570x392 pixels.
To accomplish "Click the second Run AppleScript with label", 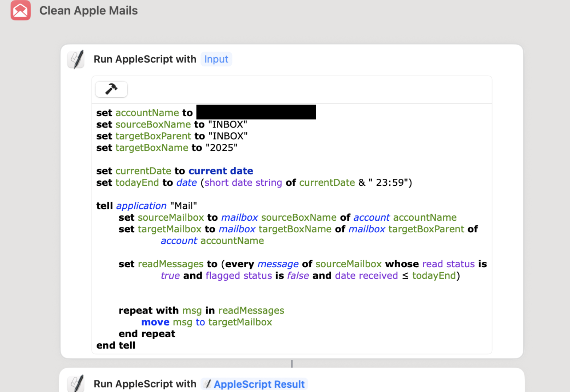I will 145,384.
